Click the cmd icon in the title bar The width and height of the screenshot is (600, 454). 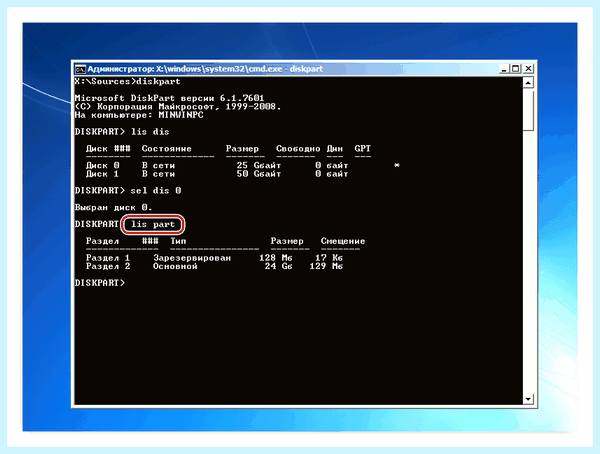[80, 69]
